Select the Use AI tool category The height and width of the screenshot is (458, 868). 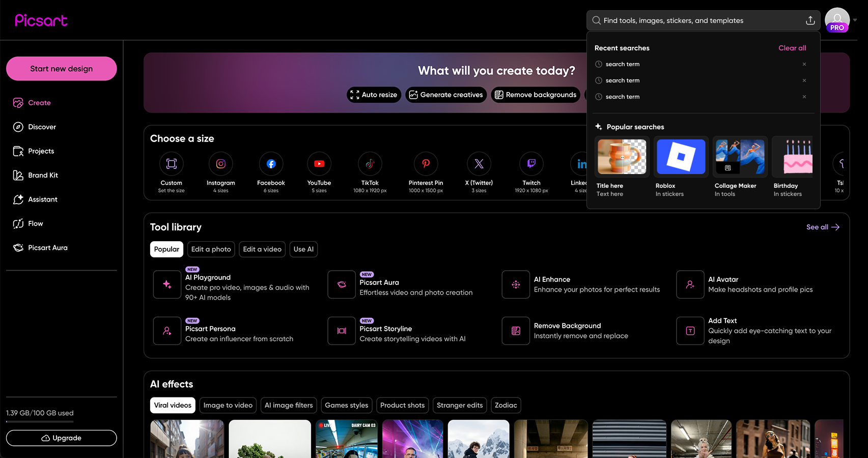[303, 249]
